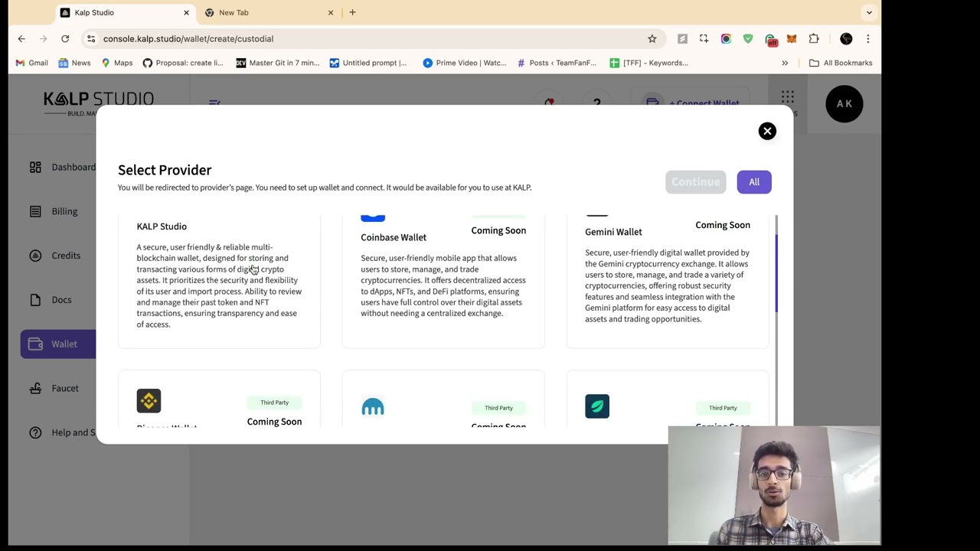
Task: Click Coming Soon on Gemini Wallet card
Action: tap(723, 225)
